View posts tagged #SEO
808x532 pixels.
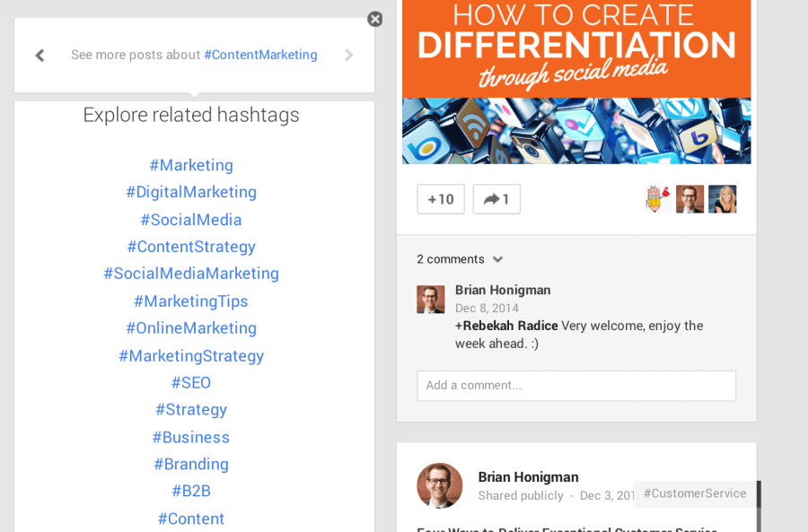point(190,382)
